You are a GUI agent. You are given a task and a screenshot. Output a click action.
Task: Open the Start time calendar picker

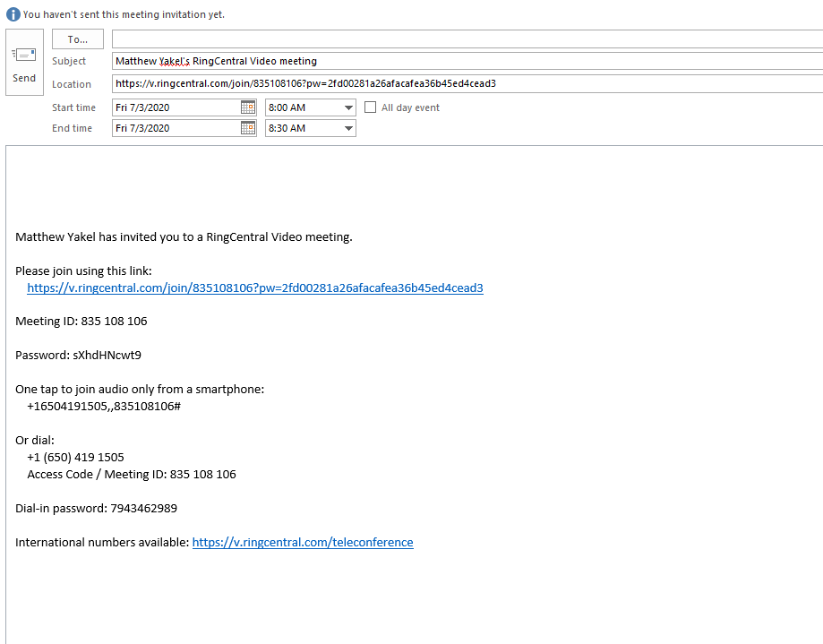[248, 107]
